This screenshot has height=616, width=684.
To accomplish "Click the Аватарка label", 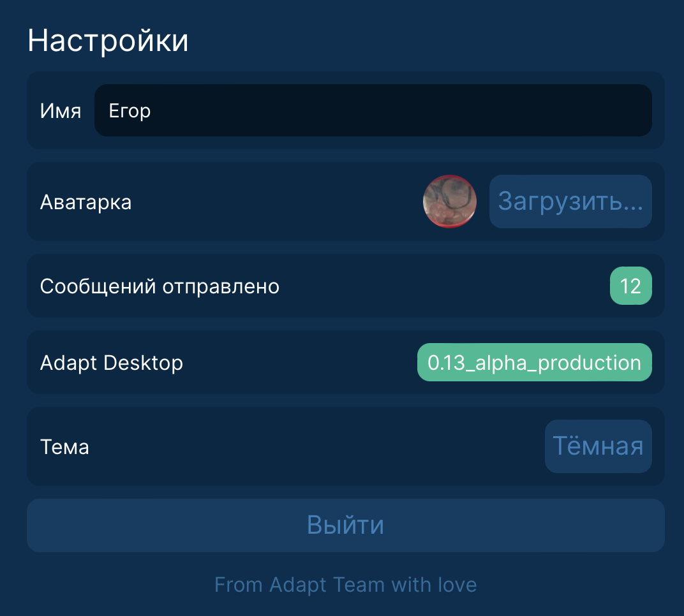I will pyautogui.click(x=86, y=202).
